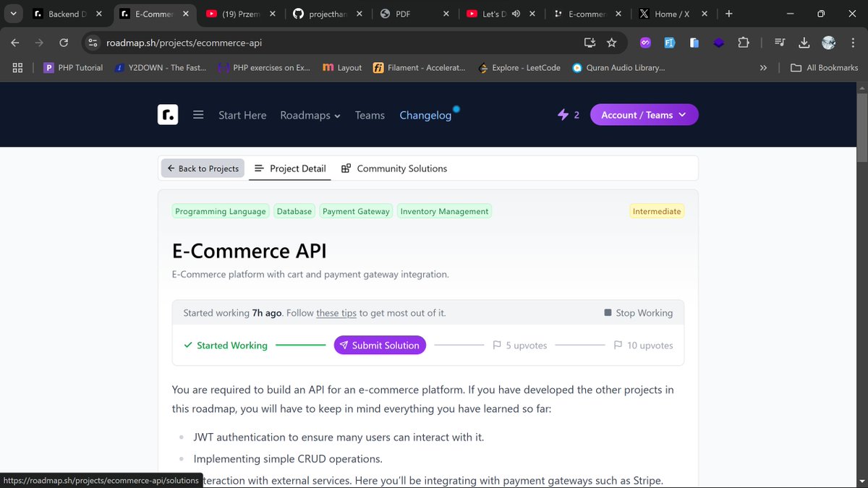
Task: Click the page vertical scrollbar thumb
Action: (861, 127)
